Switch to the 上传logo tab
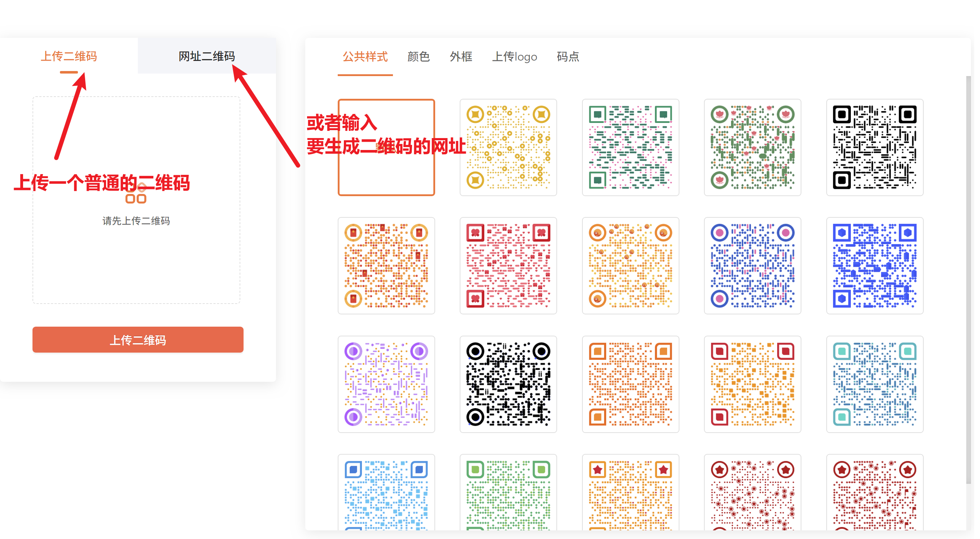The image size is (980, 539). [x=514, y=57]
